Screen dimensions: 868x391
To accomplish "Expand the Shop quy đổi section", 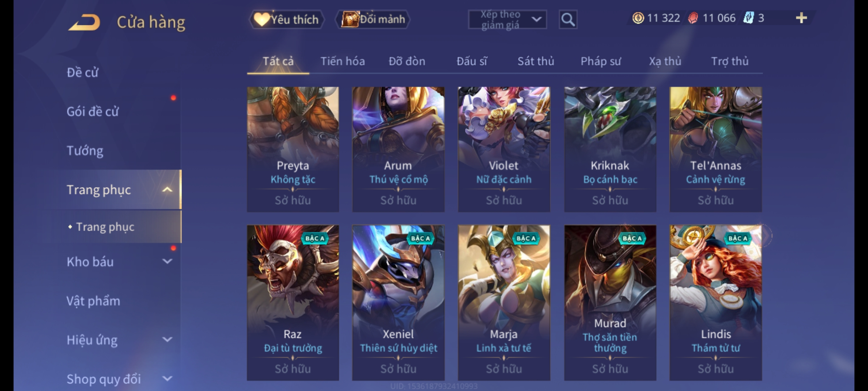I will [167, 378].
